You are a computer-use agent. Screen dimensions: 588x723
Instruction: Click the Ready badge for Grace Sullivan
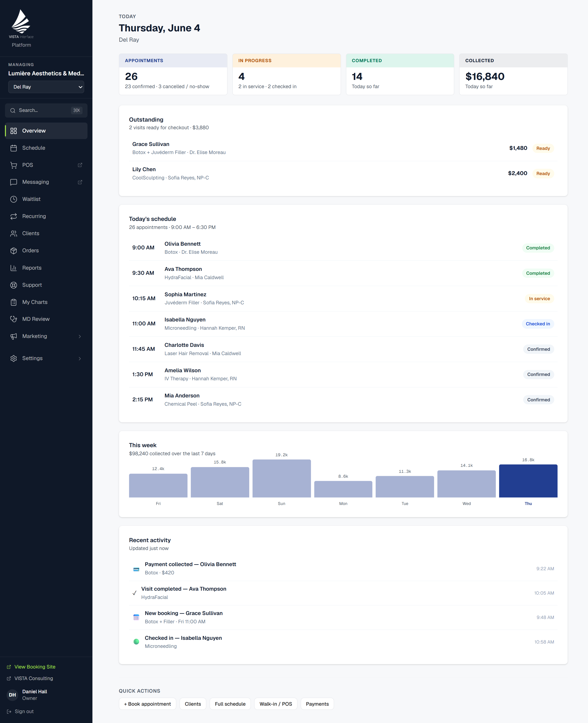[x=543, y=148]
